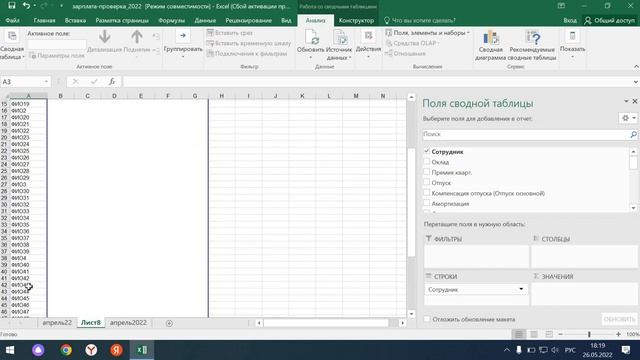Screen dimensions: 640x360
Task: Switch to Page Layout view icon
Action: [x=534, y=334]
